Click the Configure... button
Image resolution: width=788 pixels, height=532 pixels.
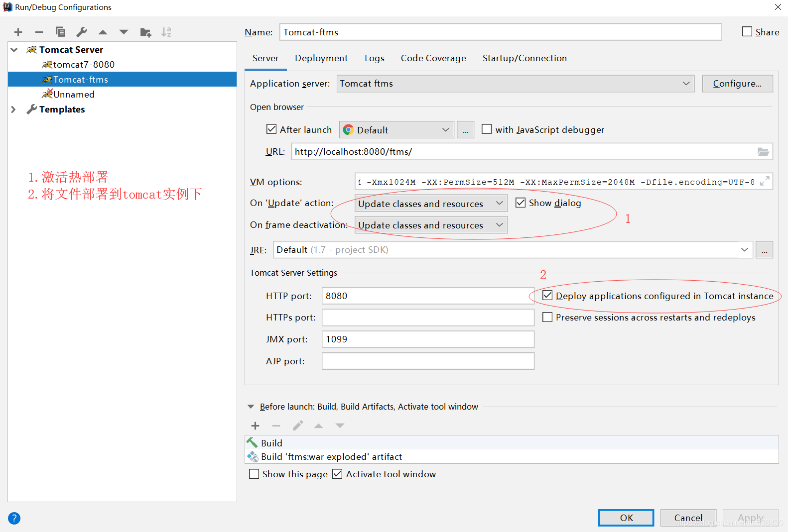coord(737,84)
